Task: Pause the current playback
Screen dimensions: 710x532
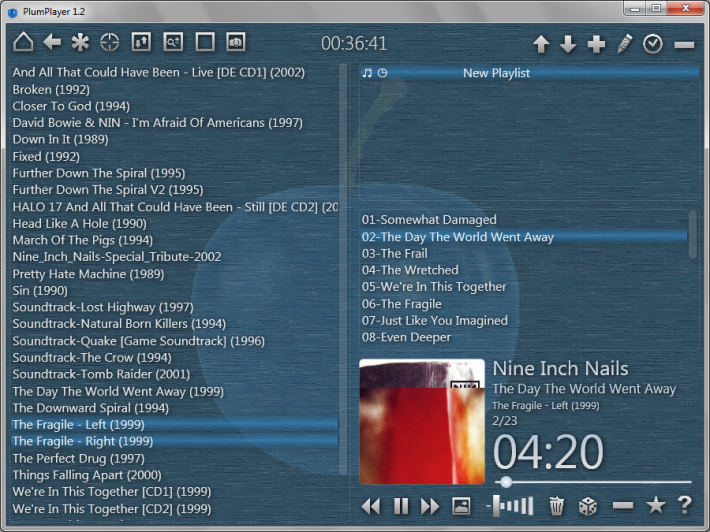Action: pos(401,506)
